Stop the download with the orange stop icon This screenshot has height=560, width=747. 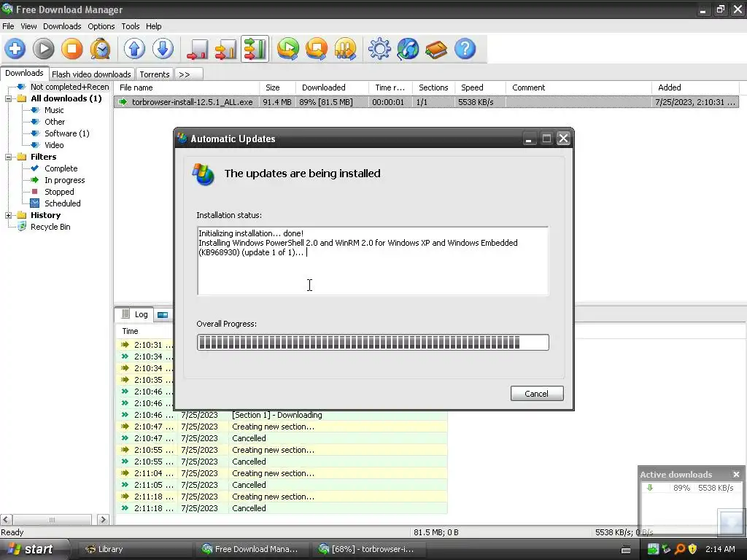pos(72,49)
